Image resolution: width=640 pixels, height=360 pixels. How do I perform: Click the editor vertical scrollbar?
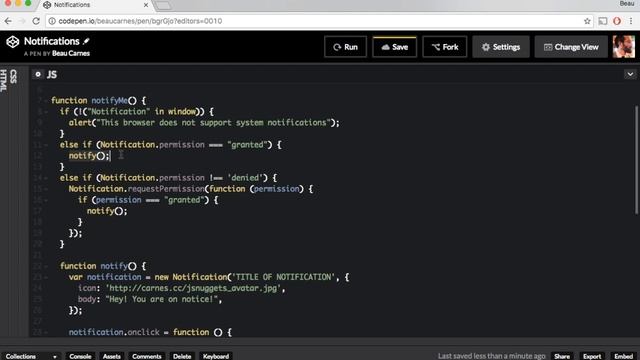pyautogui.click(x=636, y=159)
